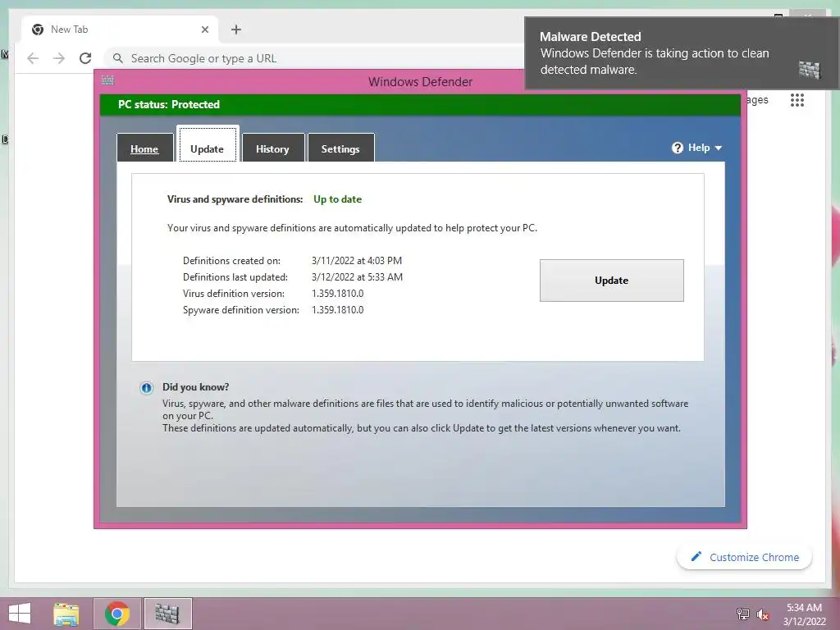840x630 pixels.
Task: Open the taskbar clock and date
Action: tap(804, 614)
